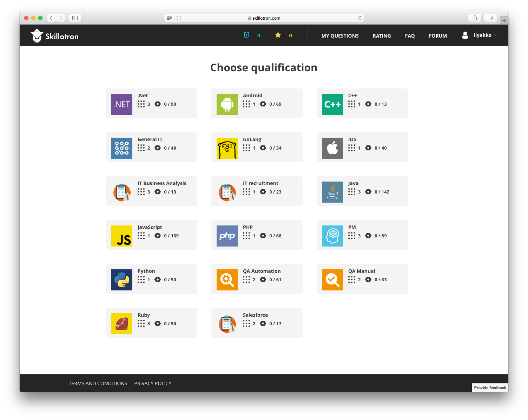528x420 pixels.
Task: Select the Java coffee cup icon
Action: coord(332,192)
